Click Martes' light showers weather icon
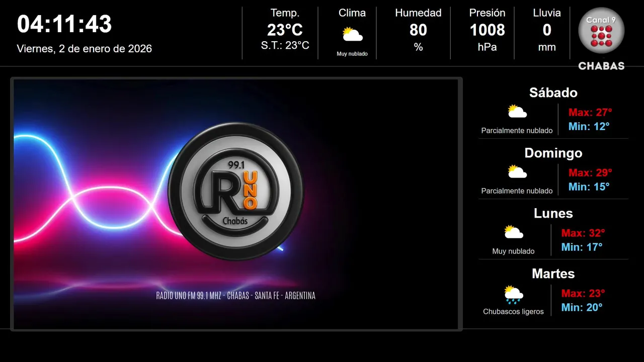This screenshot has width=644, height=362. [x=513, y=295]
